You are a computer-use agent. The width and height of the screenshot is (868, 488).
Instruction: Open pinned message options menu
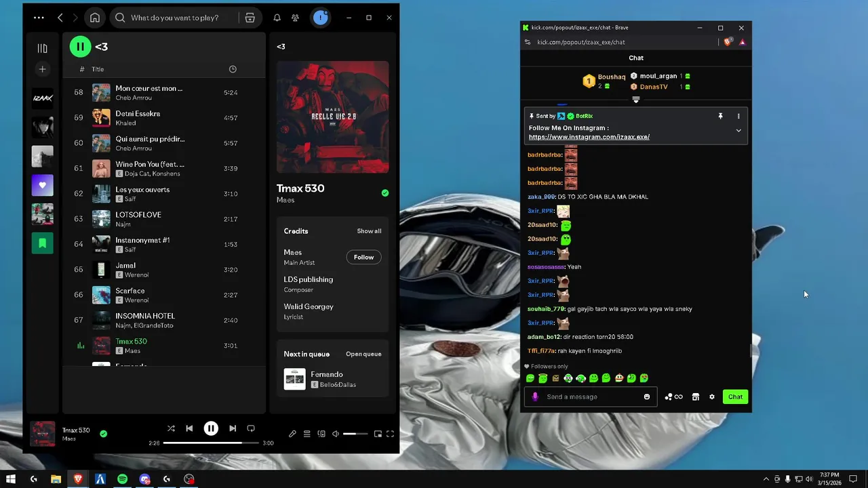click(x=738, y=116)
